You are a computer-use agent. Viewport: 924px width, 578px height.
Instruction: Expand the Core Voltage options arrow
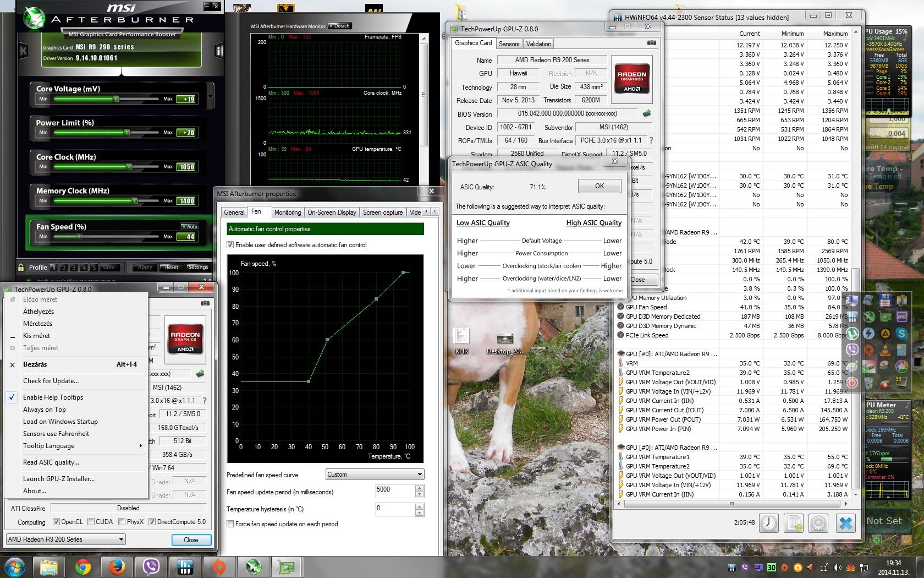(x=210, y=97)
